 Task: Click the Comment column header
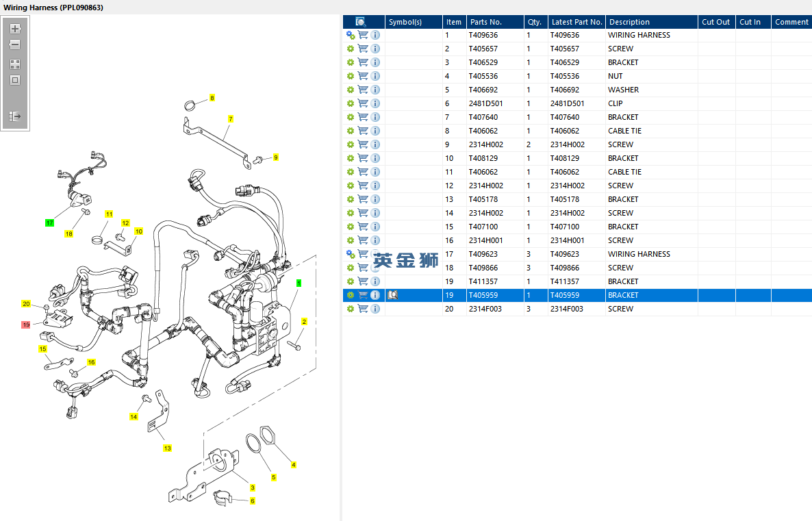[791, 22]
